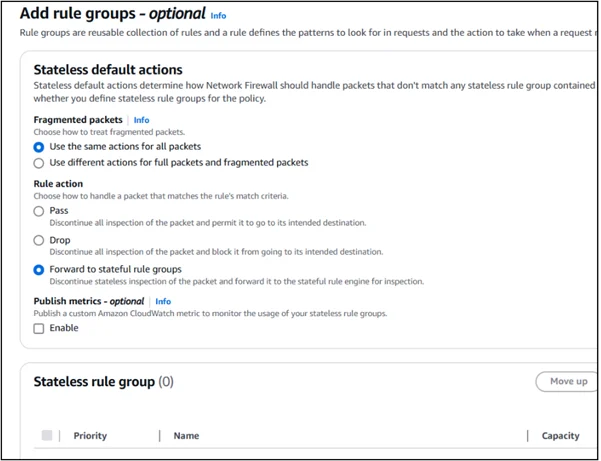
Task: Click divider between Priority and Name columns
Action: click(x=160, y=436)
